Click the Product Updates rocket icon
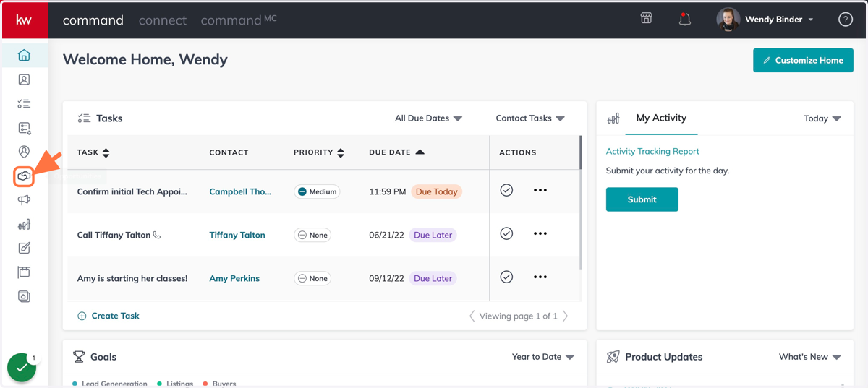868x388 pixels. click(613, 357)
